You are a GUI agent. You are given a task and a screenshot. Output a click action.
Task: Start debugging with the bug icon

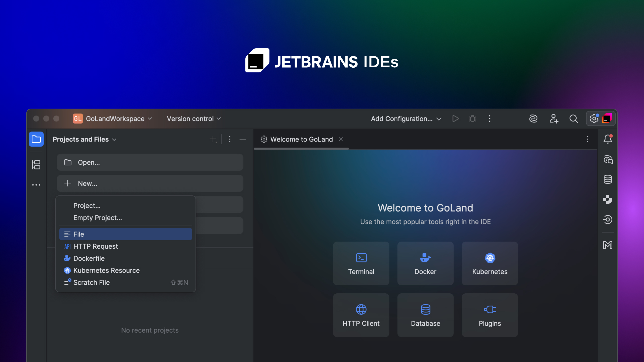pos(472,118)
